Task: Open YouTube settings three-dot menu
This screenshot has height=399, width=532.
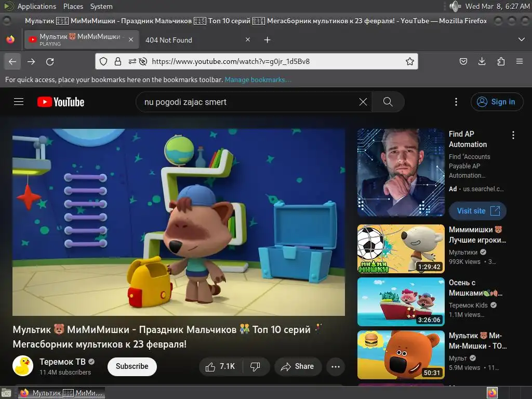Action: (456, 102)
